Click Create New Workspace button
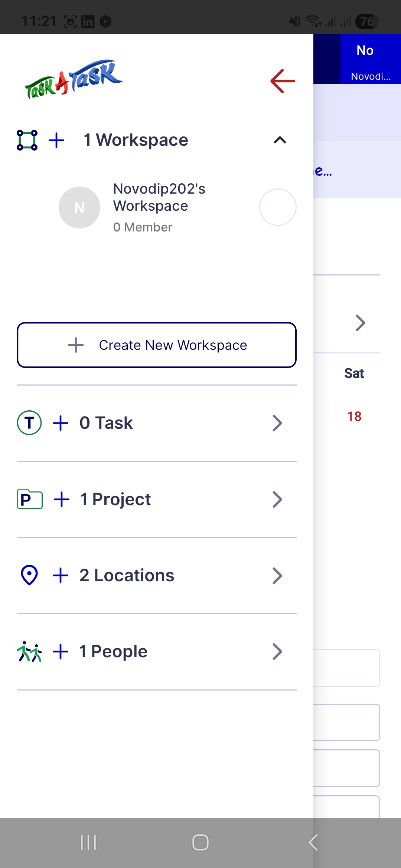Viewport: 401px width, 868px height. point(157,345)
